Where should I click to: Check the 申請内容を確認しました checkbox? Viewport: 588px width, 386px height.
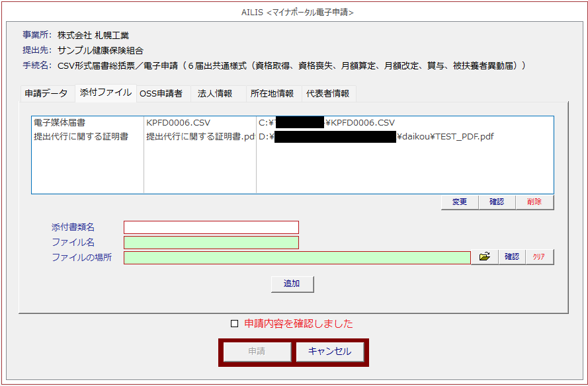pos(234,324)
